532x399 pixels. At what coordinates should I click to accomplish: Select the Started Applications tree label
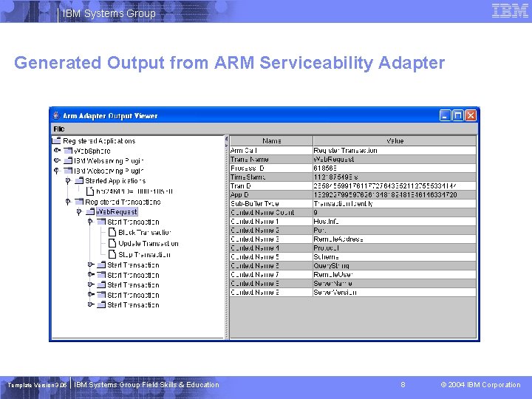click(x=115, y=181)
